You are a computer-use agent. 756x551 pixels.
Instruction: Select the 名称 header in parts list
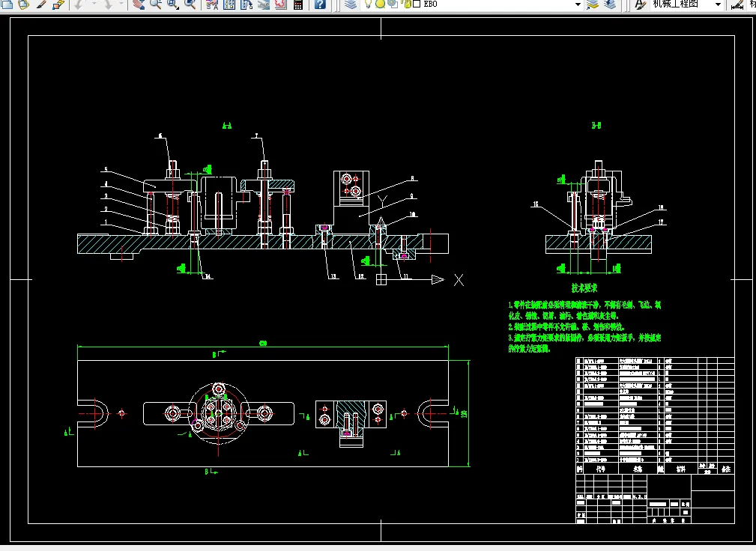pos(638,469)
